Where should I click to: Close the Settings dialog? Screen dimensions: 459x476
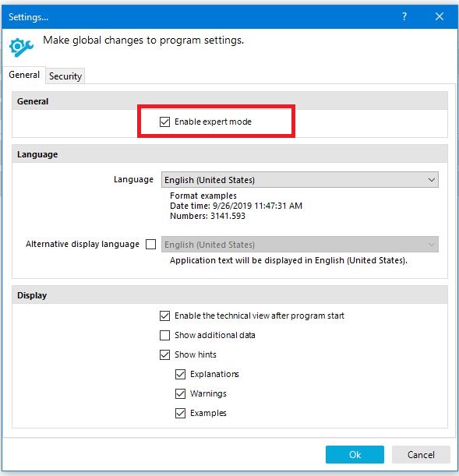pos(440,16)
